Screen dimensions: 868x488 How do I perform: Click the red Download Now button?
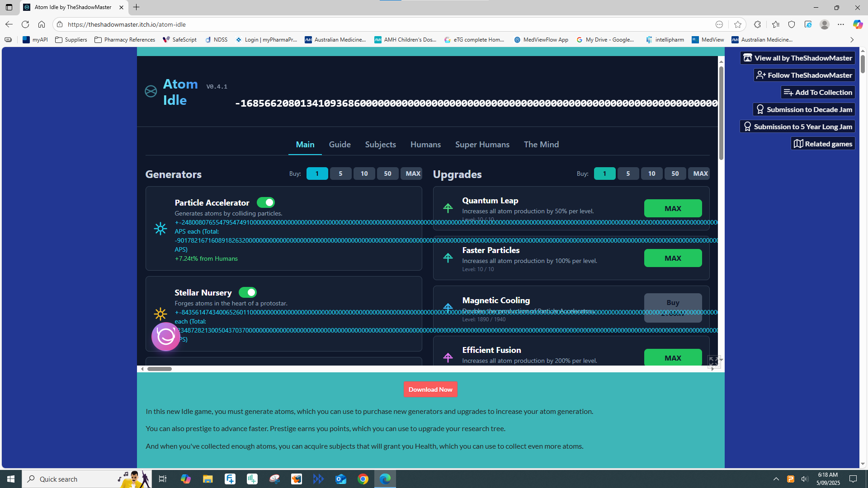pyautogui.click(x=430, y=389)
